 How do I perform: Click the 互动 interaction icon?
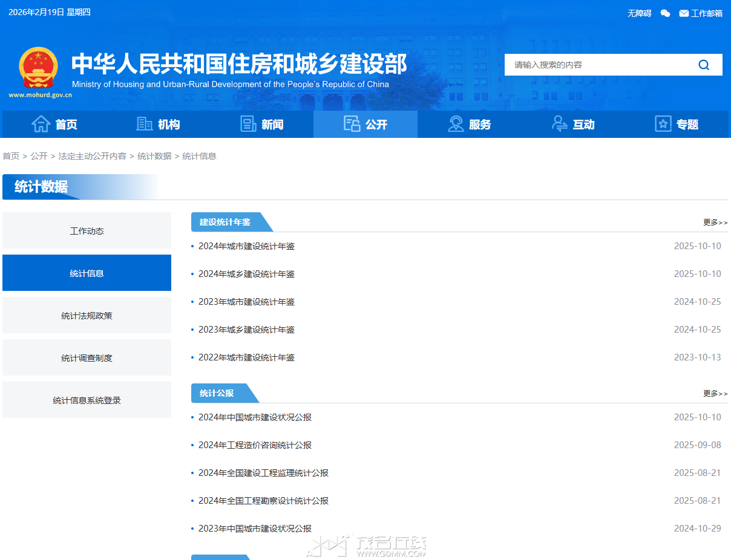coord(559,123)
